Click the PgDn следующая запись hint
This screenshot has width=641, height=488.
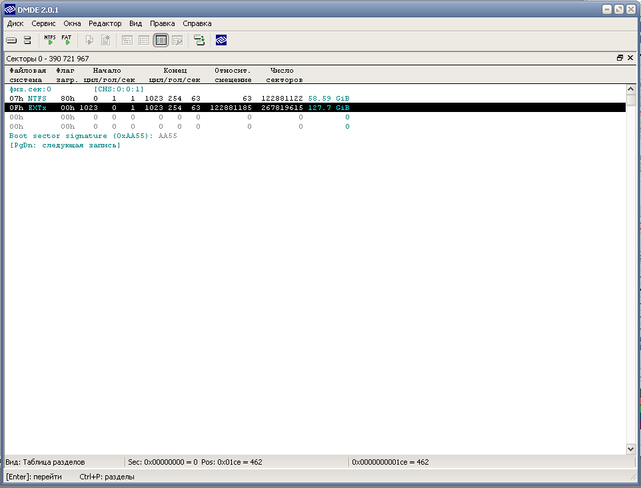pyautogui.click(x=65, y=145)
